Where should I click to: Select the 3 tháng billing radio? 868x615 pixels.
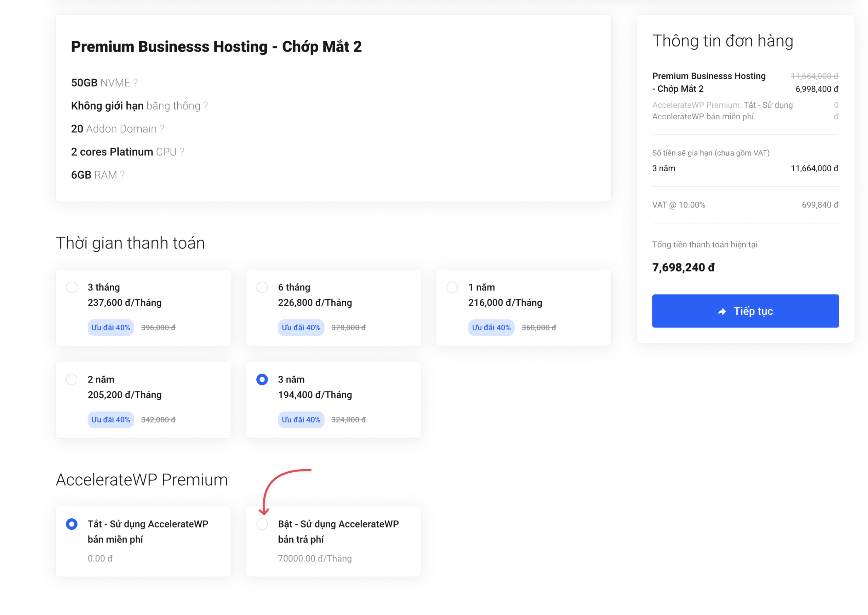click(x=72, y=287)
